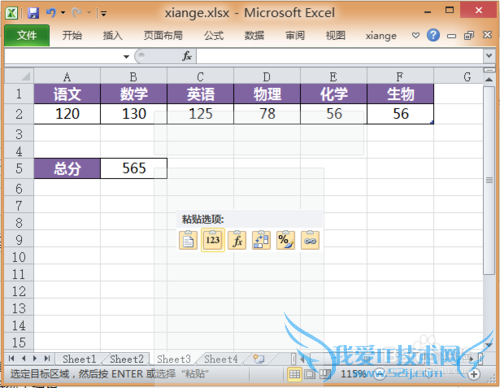500x388 pixels.
Task: Switch to Sheet2 tab
Action: pyautogui.click(x=127, y=359)
